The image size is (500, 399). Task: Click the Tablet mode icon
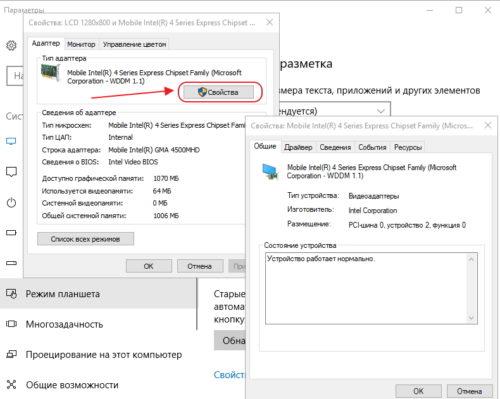(11, 294)
